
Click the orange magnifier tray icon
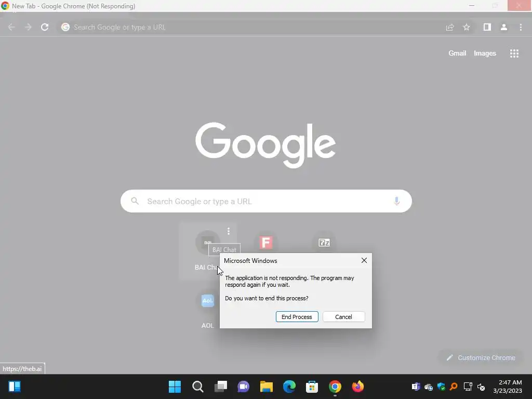(454, 387)
